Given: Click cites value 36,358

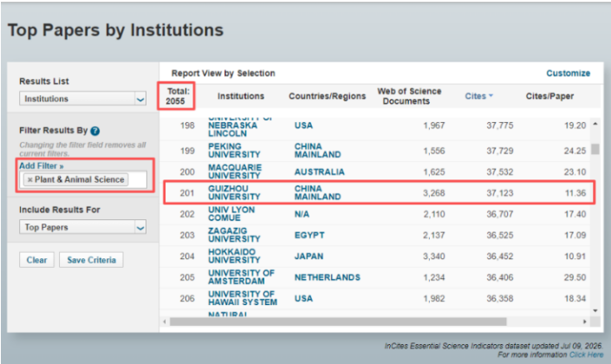Looking at the screenshot, I should tap(499, 298).
